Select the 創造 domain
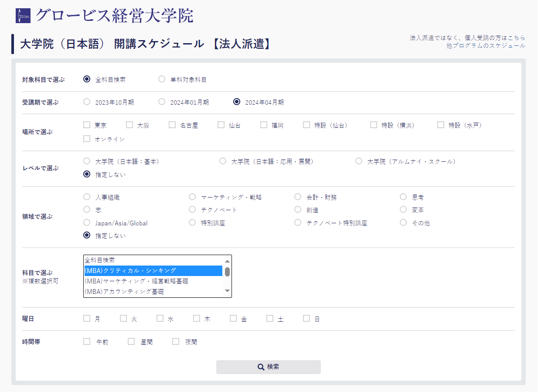 point(298,209)
